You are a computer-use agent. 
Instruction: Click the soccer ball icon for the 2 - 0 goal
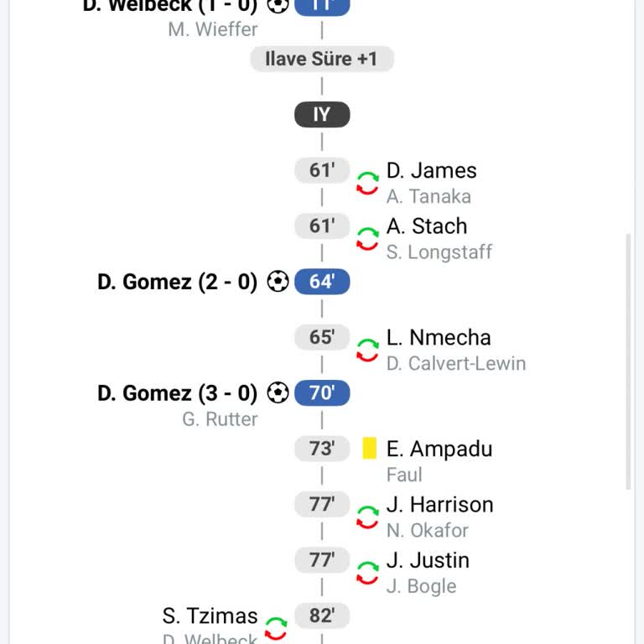coord(278,282)
